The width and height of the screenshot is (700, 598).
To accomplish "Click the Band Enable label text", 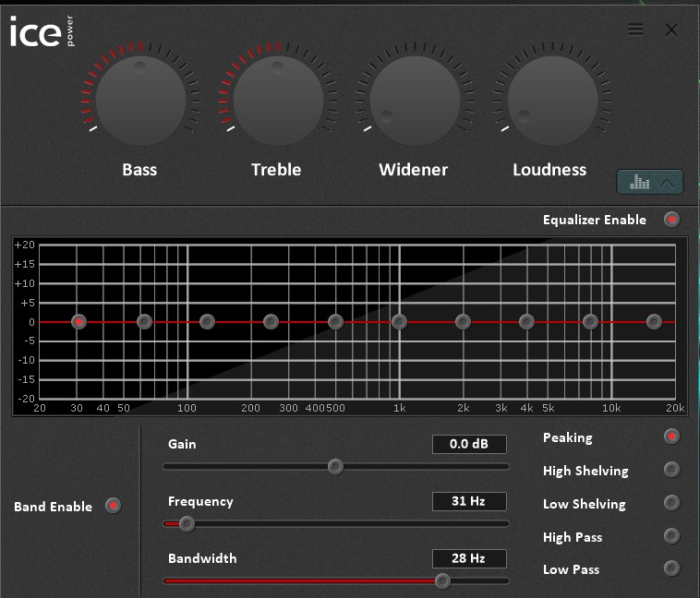I will tap(54, 507).
